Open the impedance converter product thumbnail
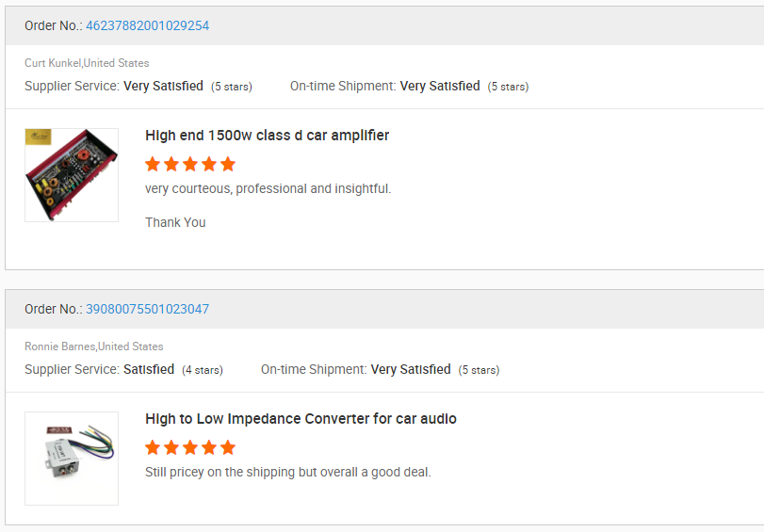764x532 pixels. [72, 459]
